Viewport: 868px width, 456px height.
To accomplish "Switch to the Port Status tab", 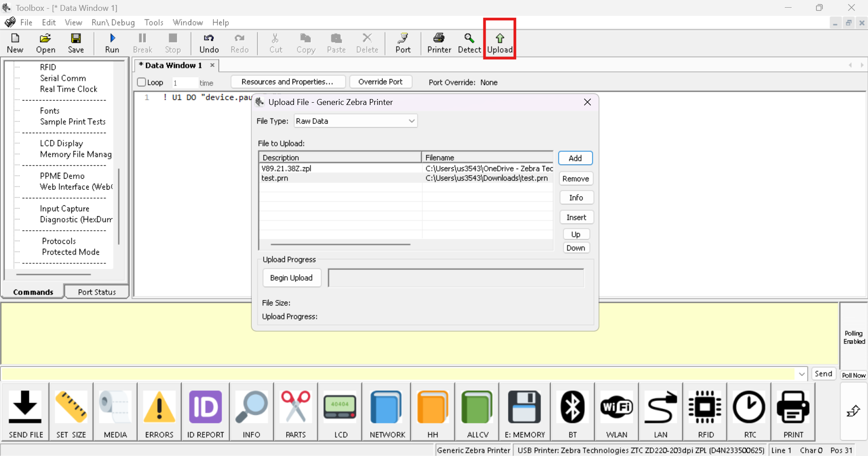I will [x=96, y=291].
